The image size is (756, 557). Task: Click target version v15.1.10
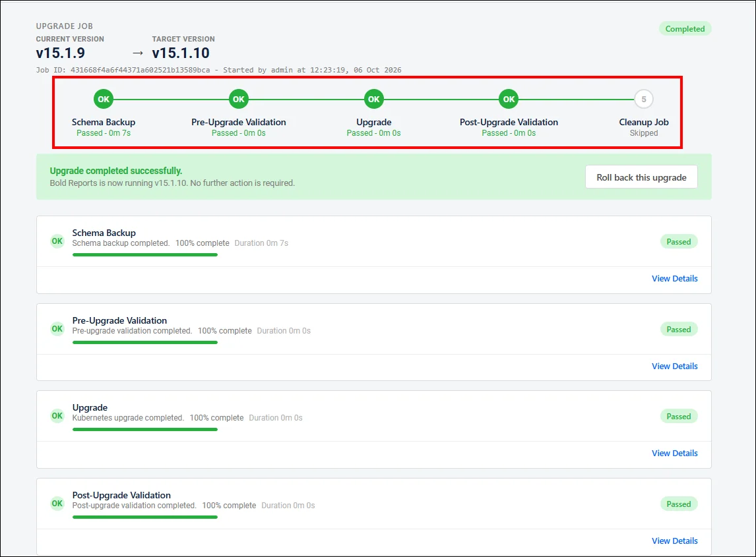[181, 53]
